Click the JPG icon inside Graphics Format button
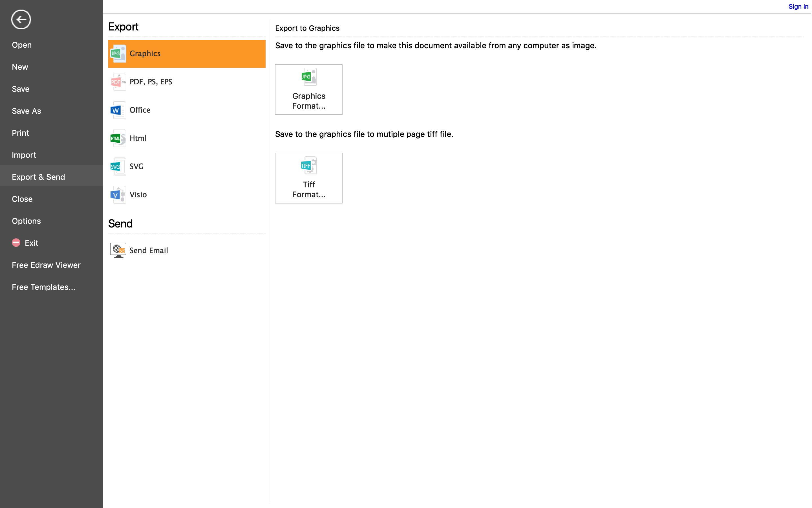This screenshot has width=812, height=508. click(x=309, y=77)
